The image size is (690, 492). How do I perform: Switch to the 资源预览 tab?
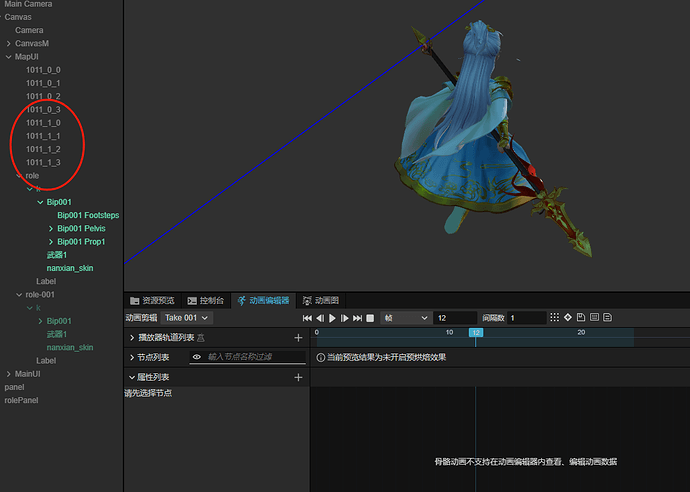tap(152, 300)
